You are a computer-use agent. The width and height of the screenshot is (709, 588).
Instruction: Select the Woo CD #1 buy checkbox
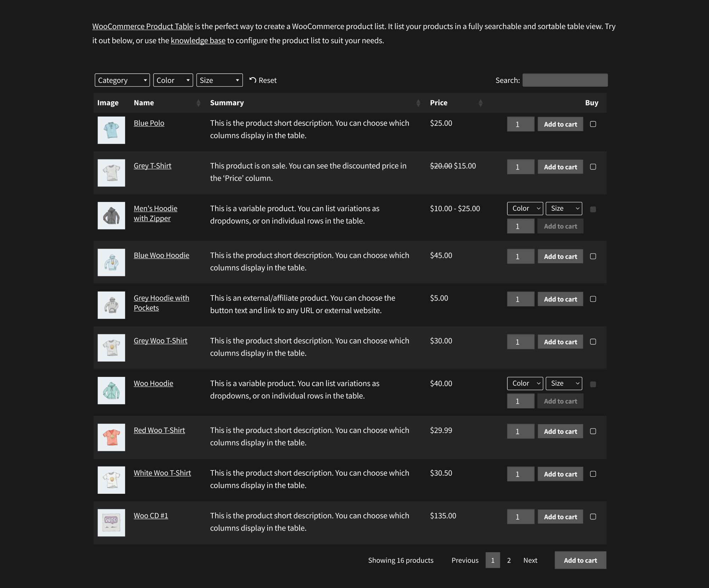click(x=593, y=516)
